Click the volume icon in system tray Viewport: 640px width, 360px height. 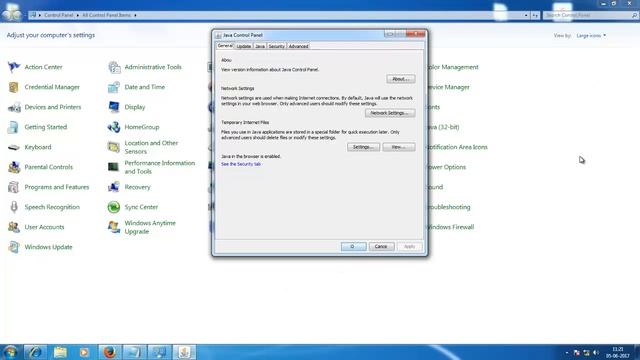(x=596, y=352)
